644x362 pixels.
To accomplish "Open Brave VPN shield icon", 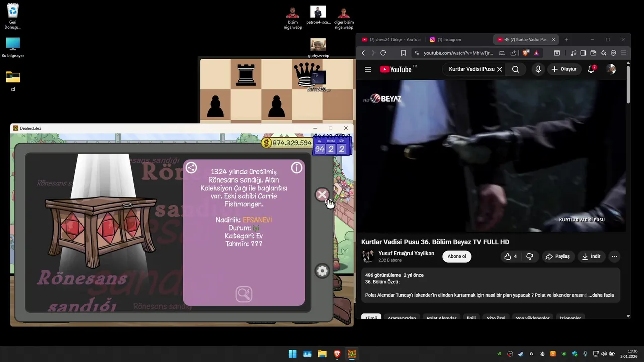I will click(613, 53).
